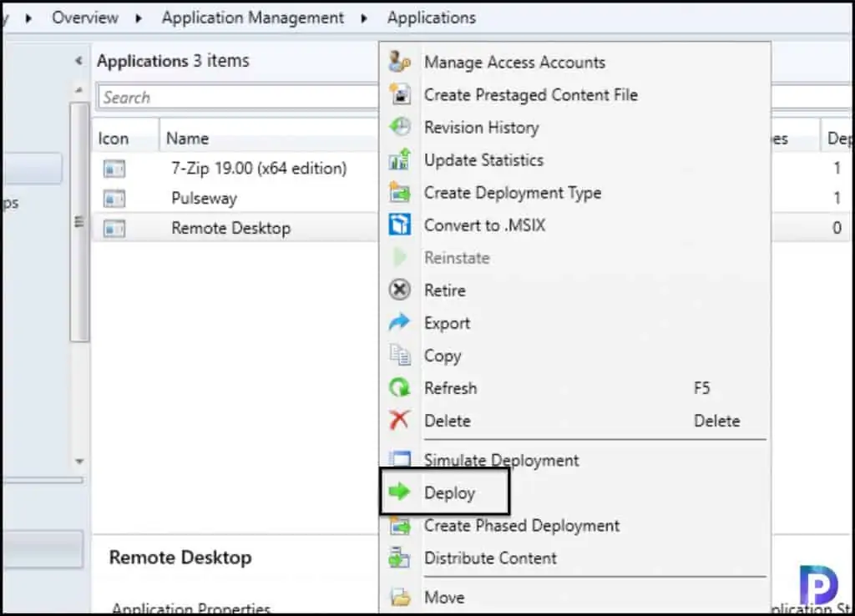Click the Convert to .MSIX icon

point(400,225)
